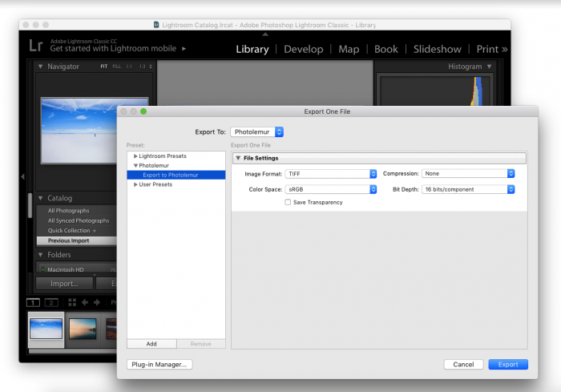The width and height of the screenshot is (561, 392).
Task: Show more modules with the double-chevron icon
Action: click(x=504, y=50)
